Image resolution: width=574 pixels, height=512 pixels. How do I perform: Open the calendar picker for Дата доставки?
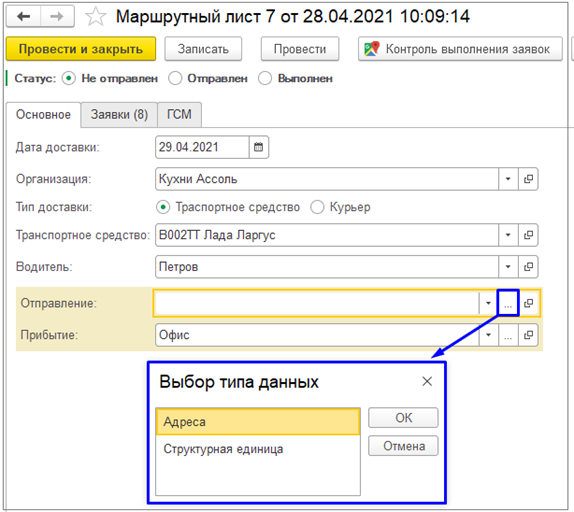(x=259, y=147)
